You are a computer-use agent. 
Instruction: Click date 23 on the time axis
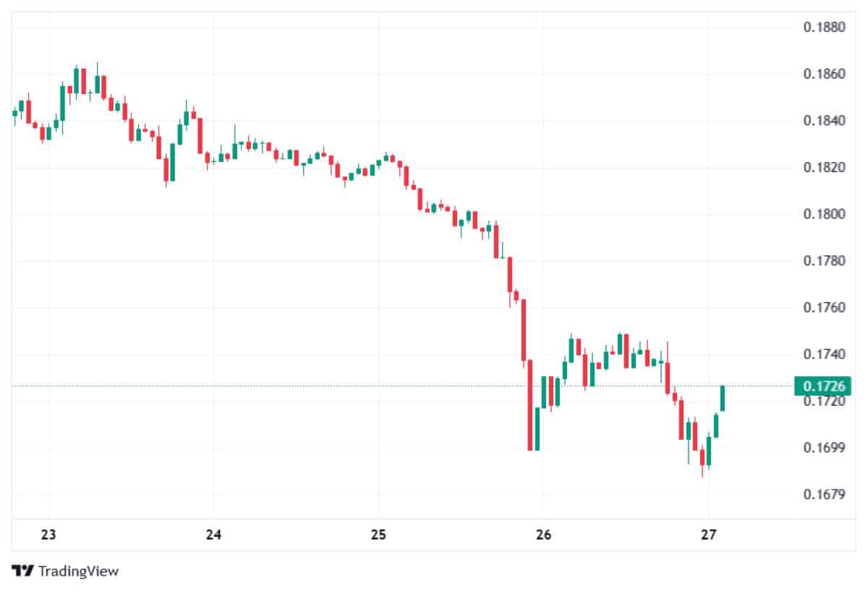(x=48, y=535)
